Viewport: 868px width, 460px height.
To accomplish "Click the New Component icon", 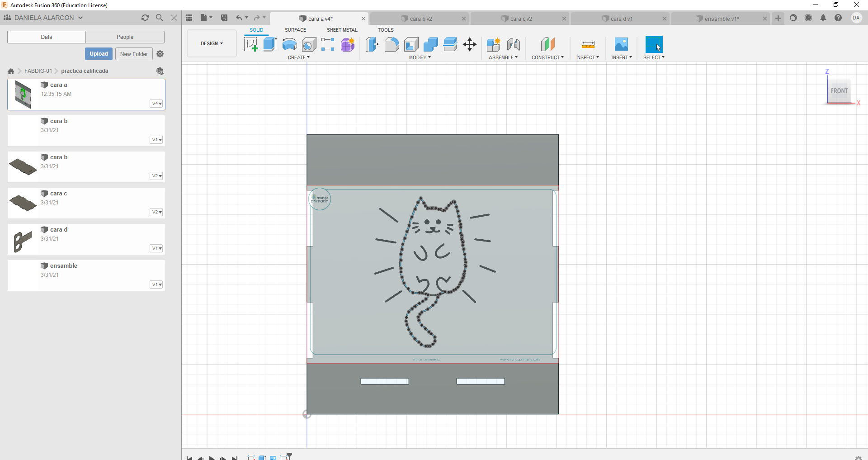I will [494, 44].
